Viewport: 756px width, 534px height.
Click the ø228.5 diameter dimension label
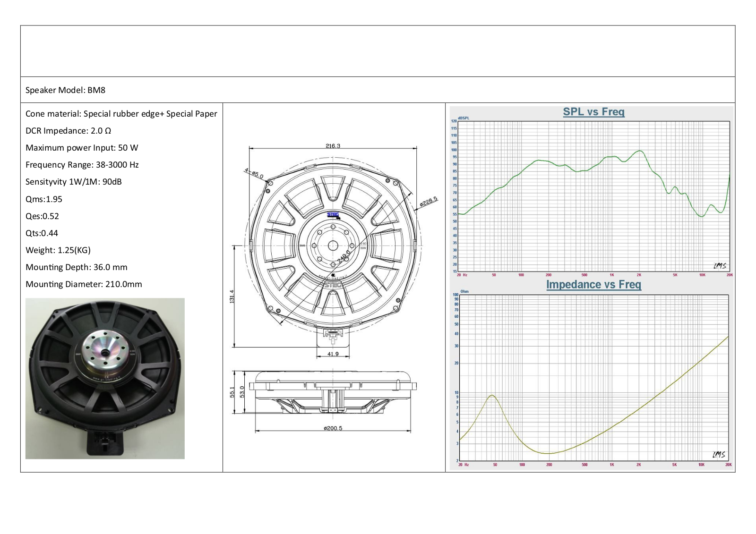point(429,203)
